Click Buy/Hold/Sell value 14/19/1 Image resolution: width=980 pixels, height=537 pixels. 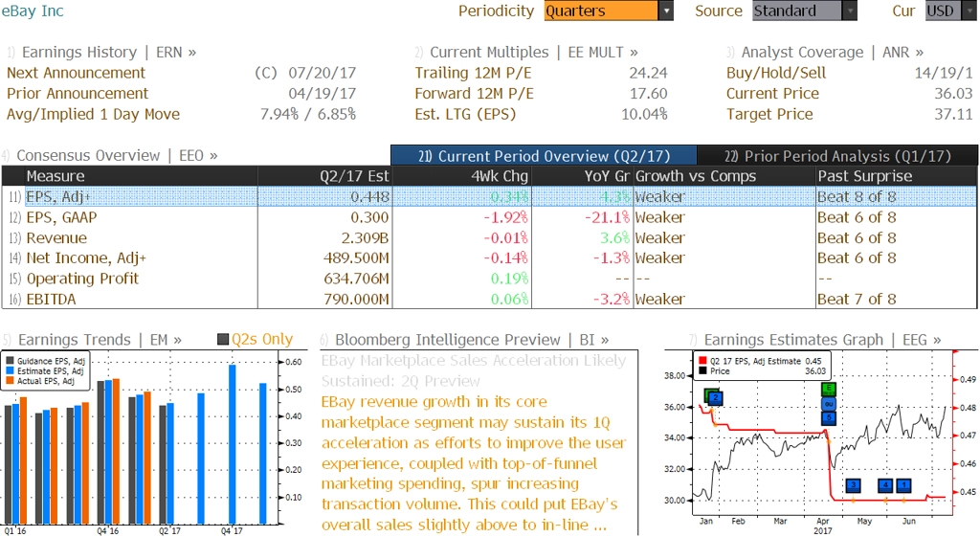(944, 73)
